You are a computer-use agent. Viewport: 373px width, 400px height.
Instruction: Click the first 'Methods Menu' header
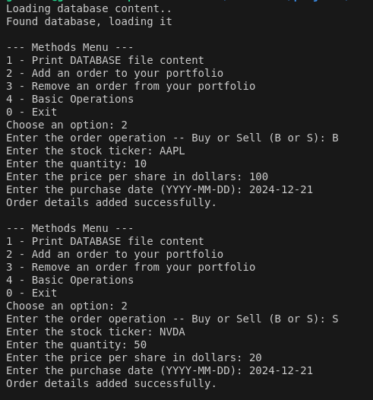click(x=69, y=47)
